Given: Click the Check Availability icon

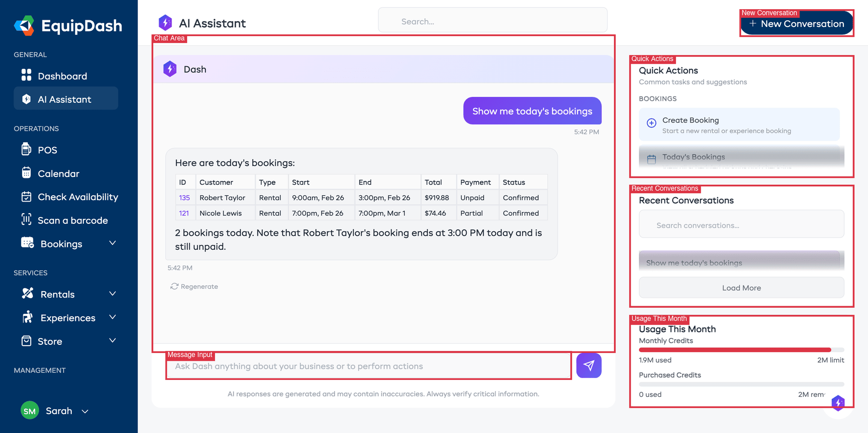Looking at the screenshot, I should click(27, 196).
